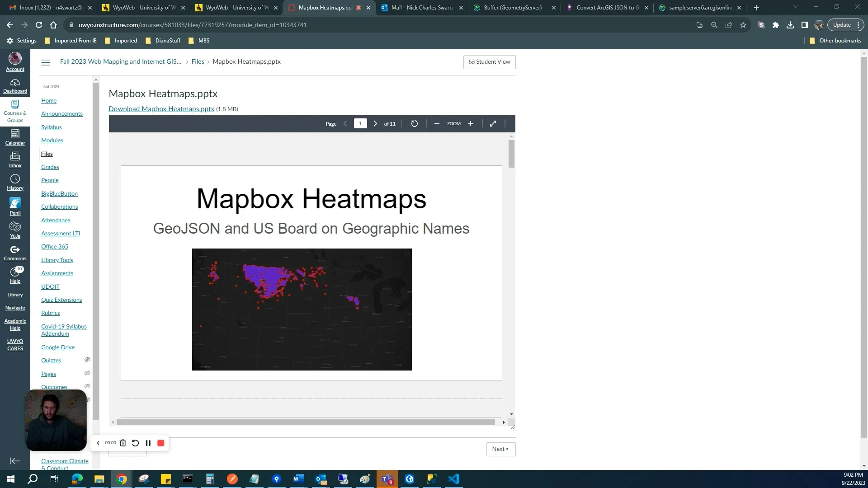Toggle visibility of the Outcomes section
Viewport: 868px width, 488px height.
pyautogui.click(x=87, y=386)
